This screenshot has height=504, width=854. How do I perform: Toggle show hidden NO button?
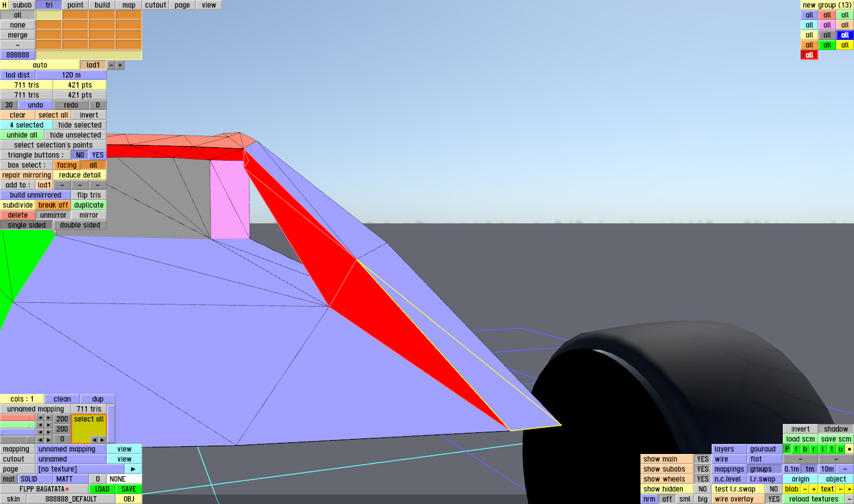click(703, 489)
